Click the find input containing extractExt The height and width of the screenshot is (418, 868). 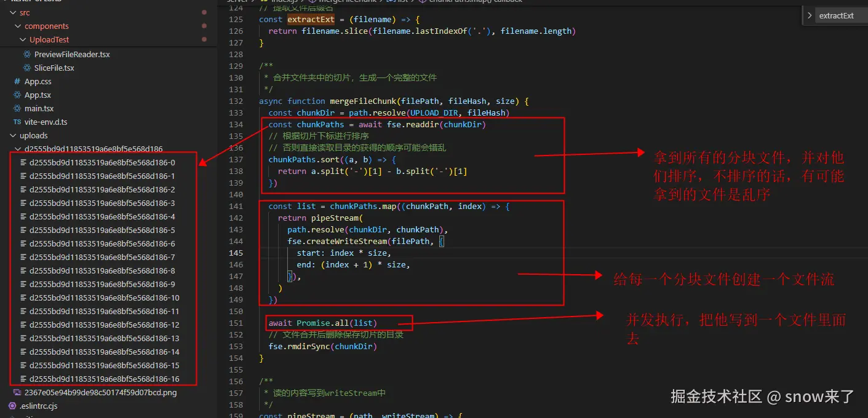pyautogui.click(x=842, y=15)
